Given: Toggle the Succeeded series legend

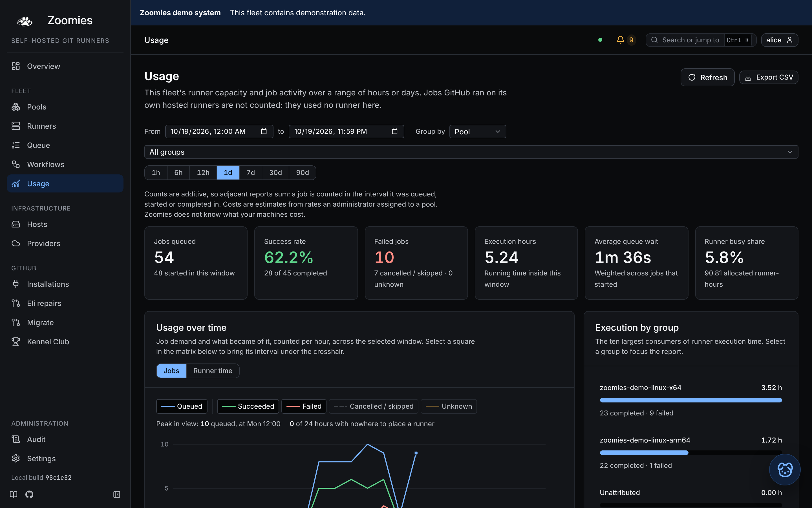Looking at the screenshot, I should tap(248, 406).
